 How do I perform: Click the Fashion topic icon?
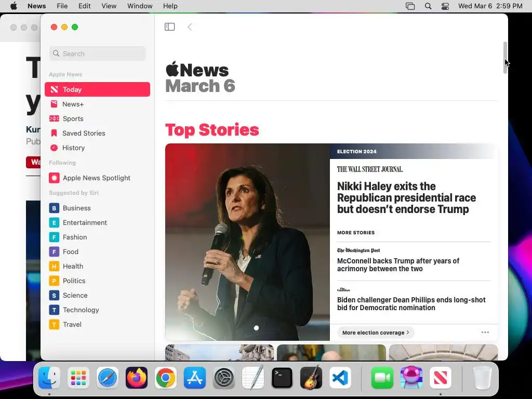tap(54, 237)
